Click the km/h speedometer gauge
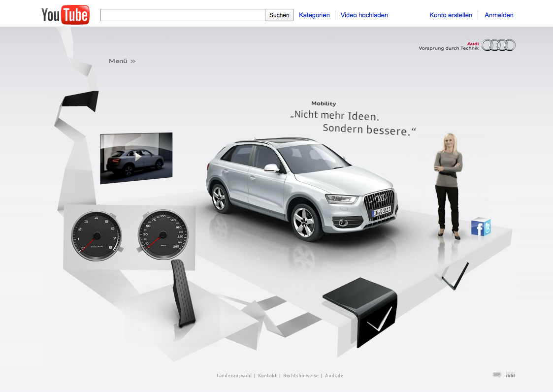553x392 pixels. [x=163, y=234]
